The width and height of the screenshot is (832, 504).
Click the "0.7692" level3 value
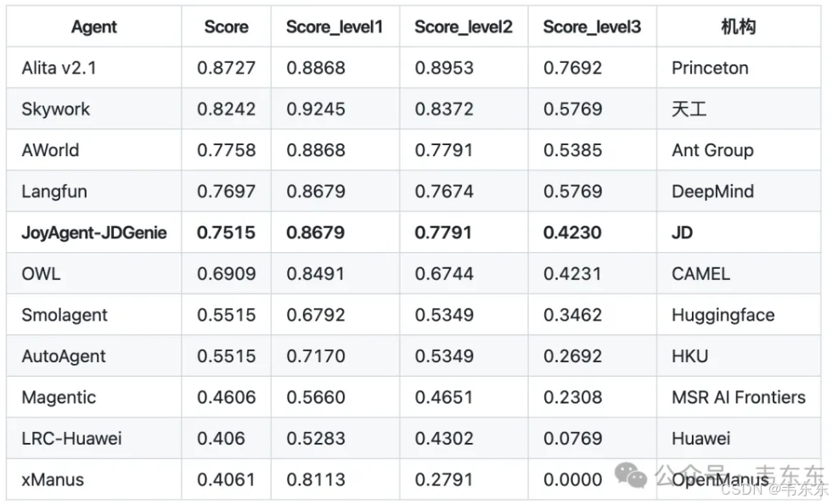point(572,68)
